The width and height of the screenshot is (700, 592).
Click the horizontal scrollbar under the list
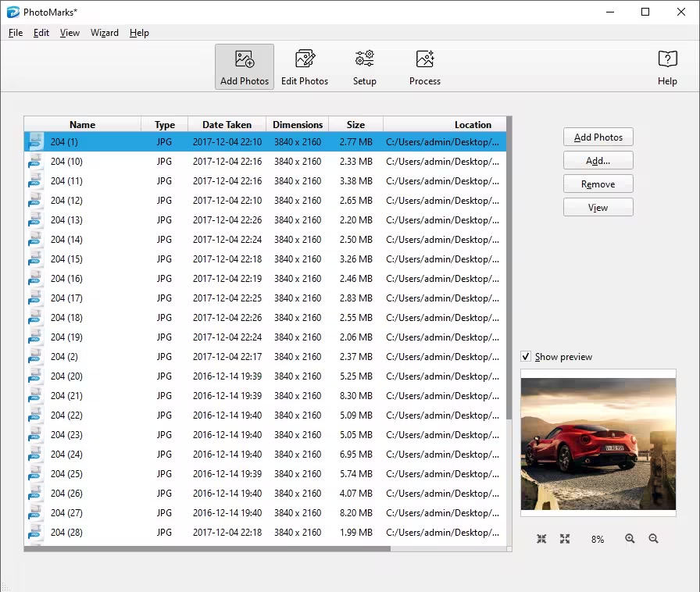(x=207, y=549)
